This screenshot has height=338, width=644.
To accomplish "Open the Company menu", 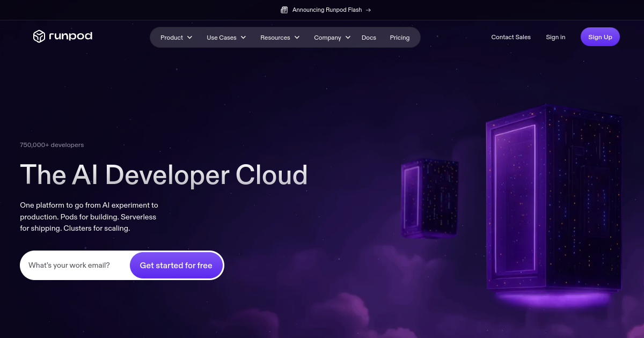I will tap(332, 38).
